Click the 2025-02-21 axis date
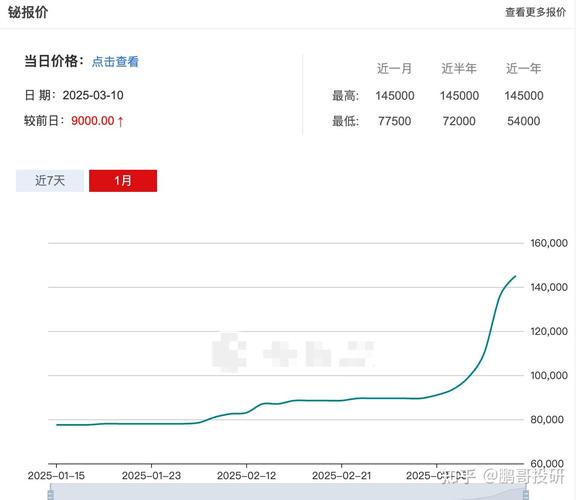579x500 pixels. click(x=342, y=476)
